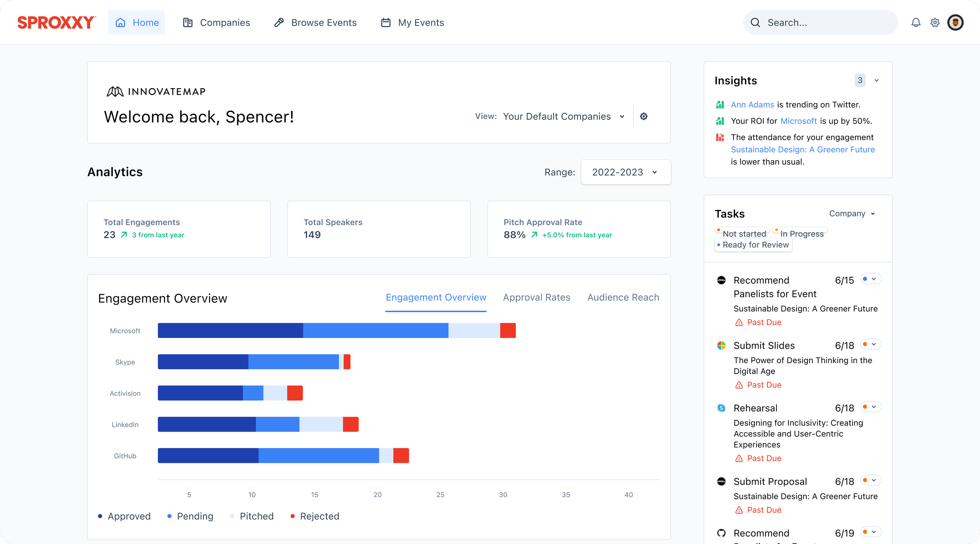Click the Microsoft logo on Submit Slides task

click(x=721, y=345)
